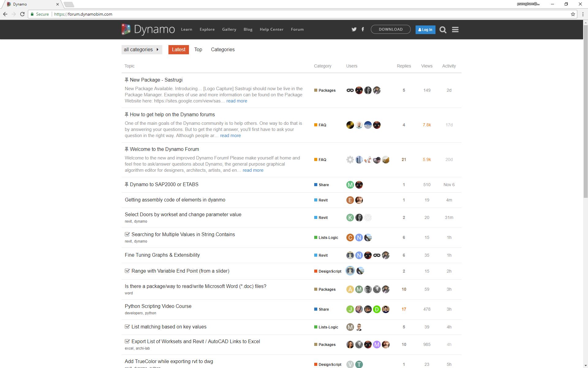This screenshot has width=588, height=368.
Task: Open the Learn menu item
Action: [x=187, y=29]
